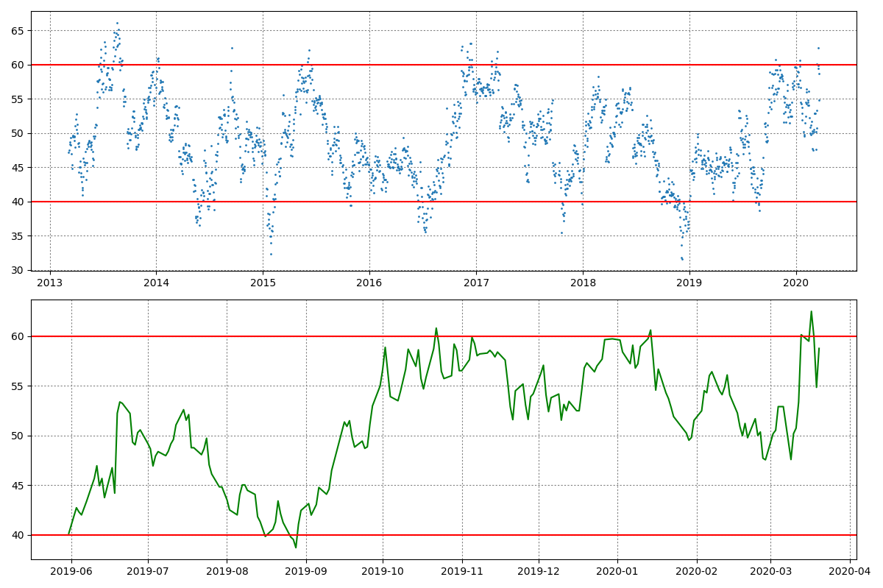Select the 2017 x-axis tick label

[x=476, y=283]
